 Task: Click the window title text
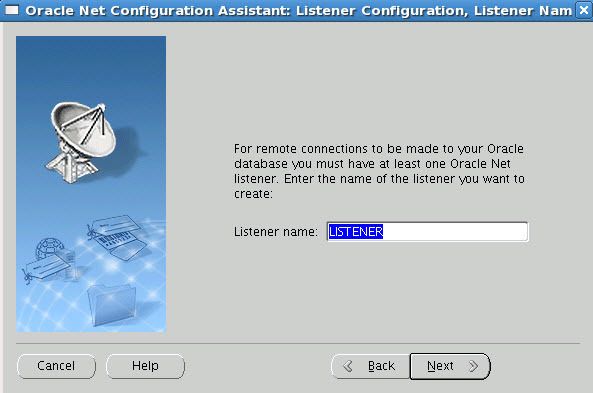298,11
